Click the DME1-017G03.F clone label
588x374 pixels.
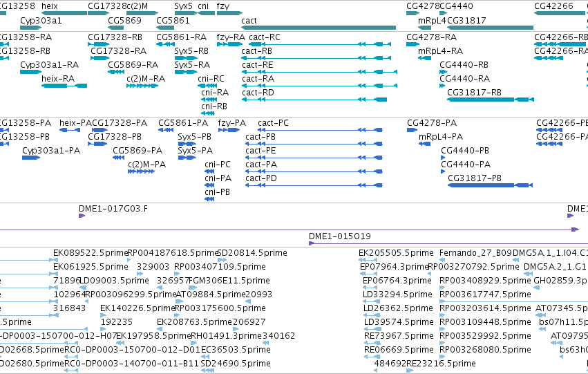pyautogui.click(x=113, y=209)
